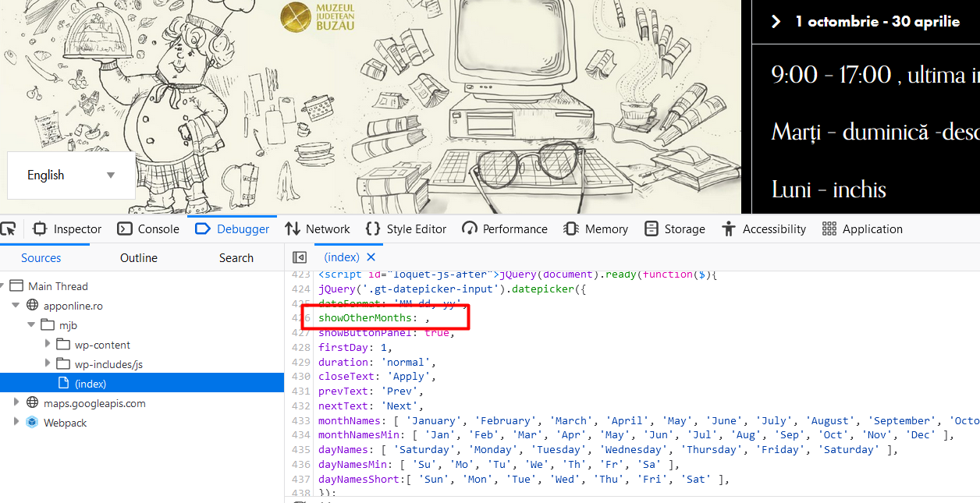Click the "Luni - inchis" text
This screenshot has width=980, height=503.
[829, 190]
